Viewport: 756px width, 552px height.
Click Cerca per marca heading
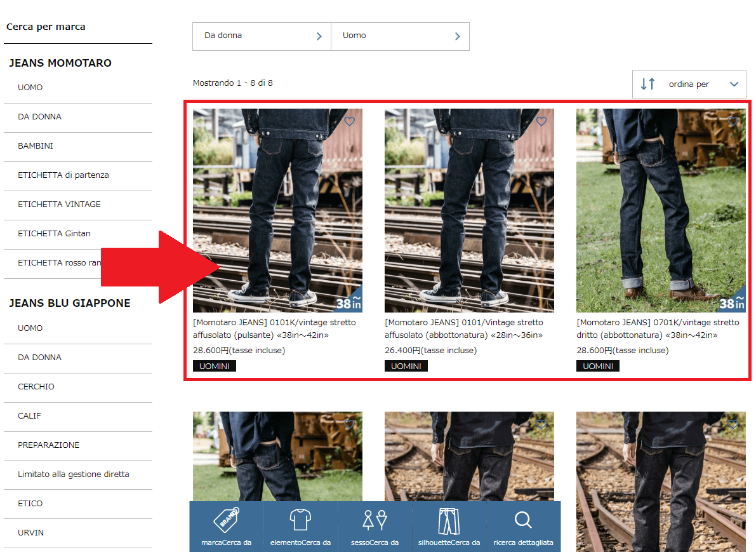pyautogui.click(x=46, y=27)
